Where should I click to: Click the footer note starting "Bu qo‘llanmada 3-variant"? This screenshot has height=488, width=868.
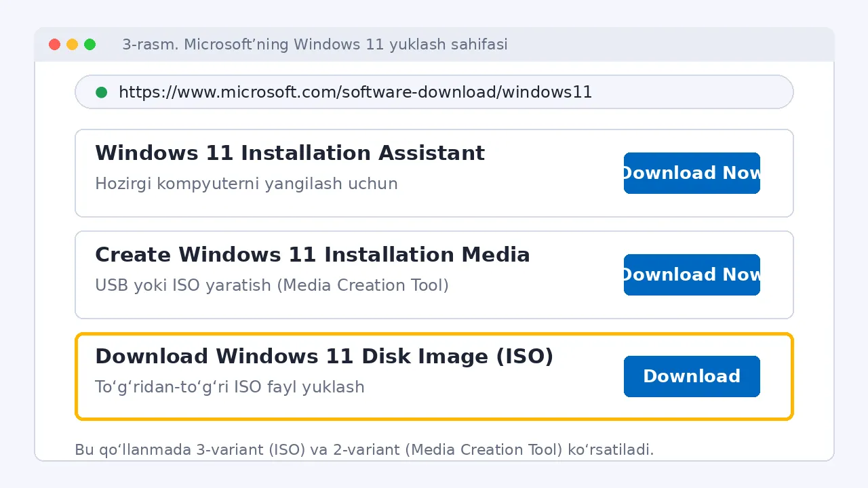(x=364, y=449)
